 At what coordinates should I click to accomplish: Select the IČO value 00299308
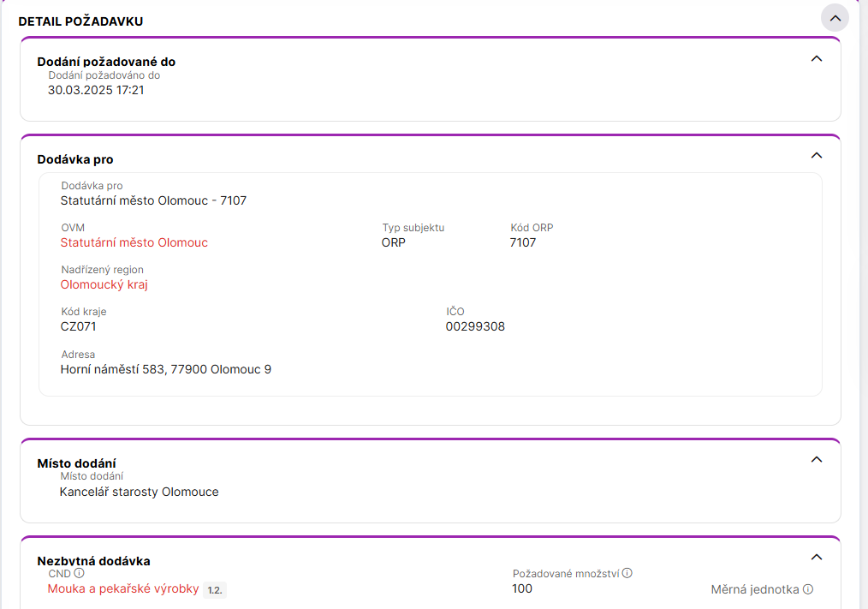click(475, 326)
